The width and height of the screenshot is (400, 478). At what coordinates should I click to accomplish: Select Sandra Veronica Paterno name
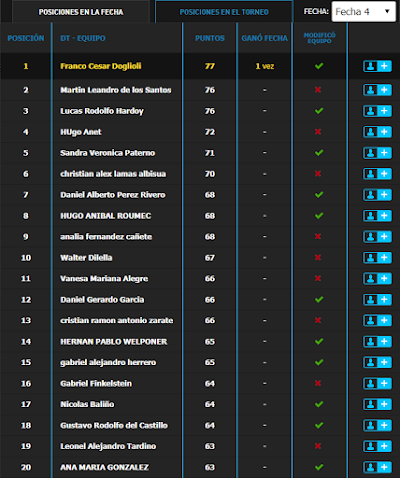tap(107, 153)
